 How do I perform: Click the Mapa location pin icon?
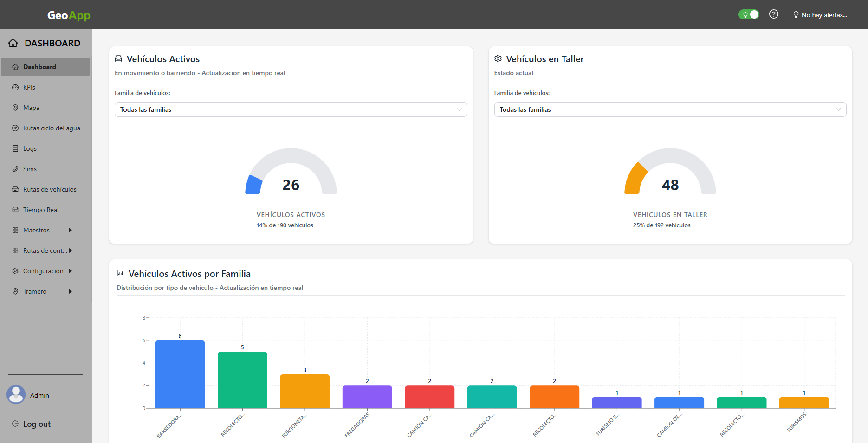pyautogui.click(x=15, y=108)
